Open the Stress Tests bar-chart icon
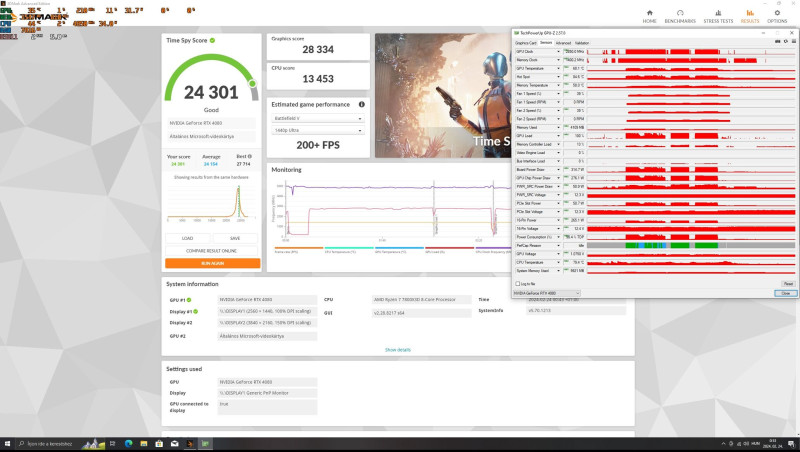Image resolution: width=800 pixels, height=452 pixels. point(718,13)
